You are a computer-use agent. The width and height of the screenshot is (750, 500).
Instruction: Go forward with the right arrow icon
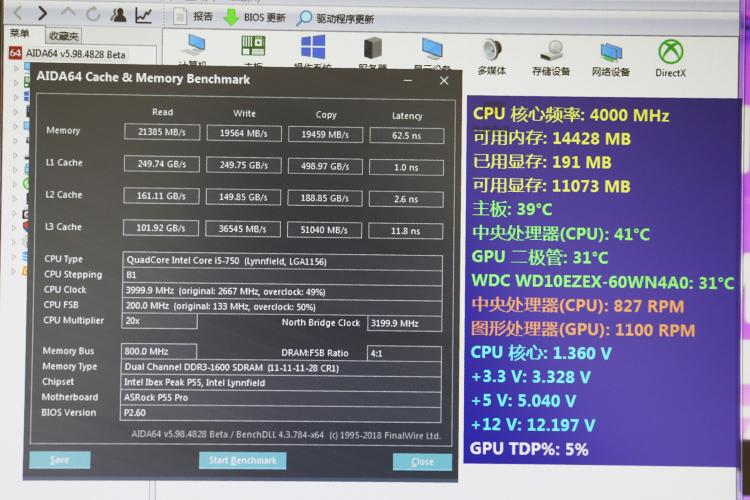coord(42,13)
